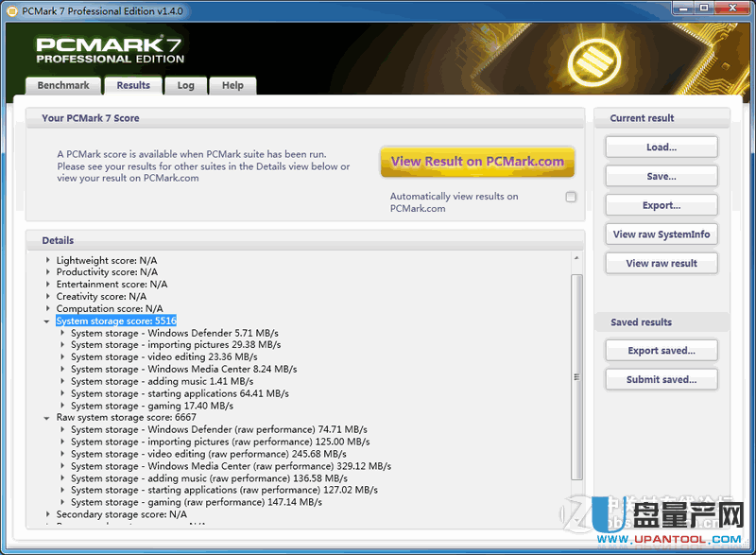Viewport: 756px width, 555px height.
Task: Switch to the Benchmark tab
Action: click(63, 85)
